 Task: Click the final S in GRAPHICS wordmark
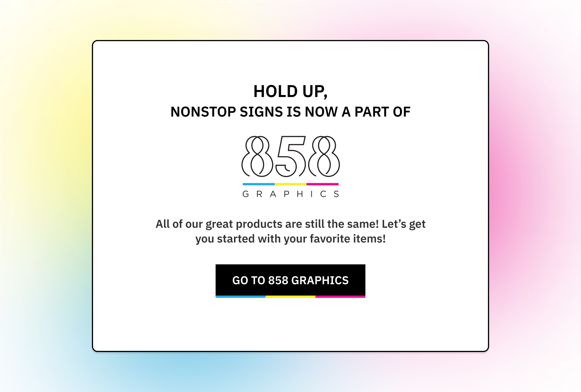pos(336,194)
